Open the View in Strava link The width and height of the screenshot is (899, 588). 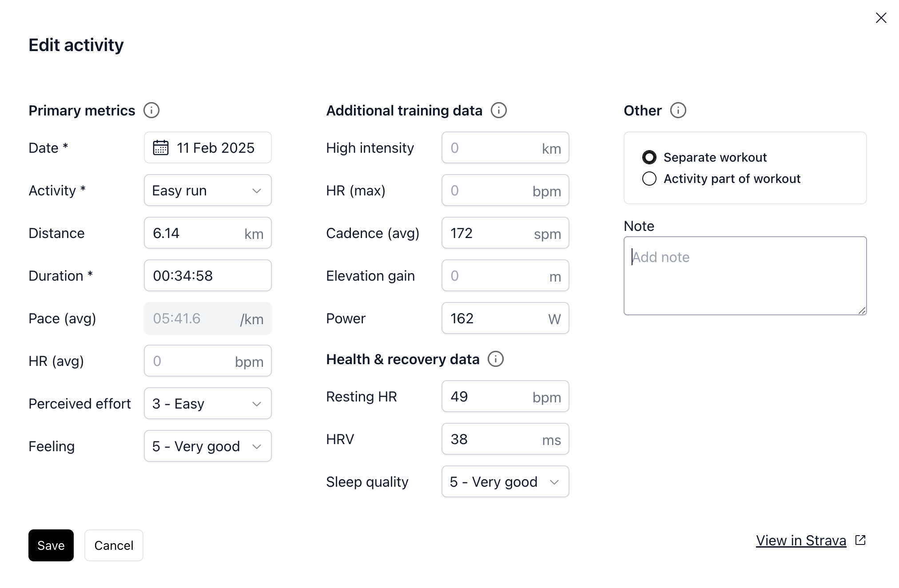801,540
